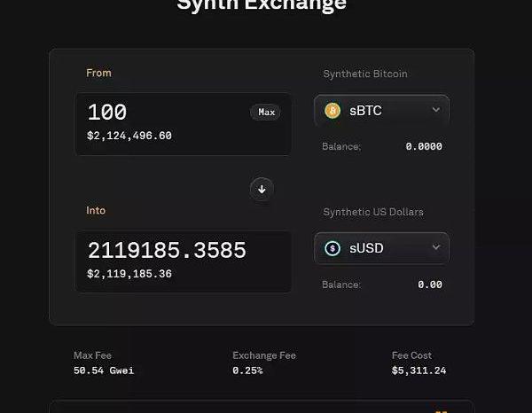Open the sUSD currency selector

[381, 249]
